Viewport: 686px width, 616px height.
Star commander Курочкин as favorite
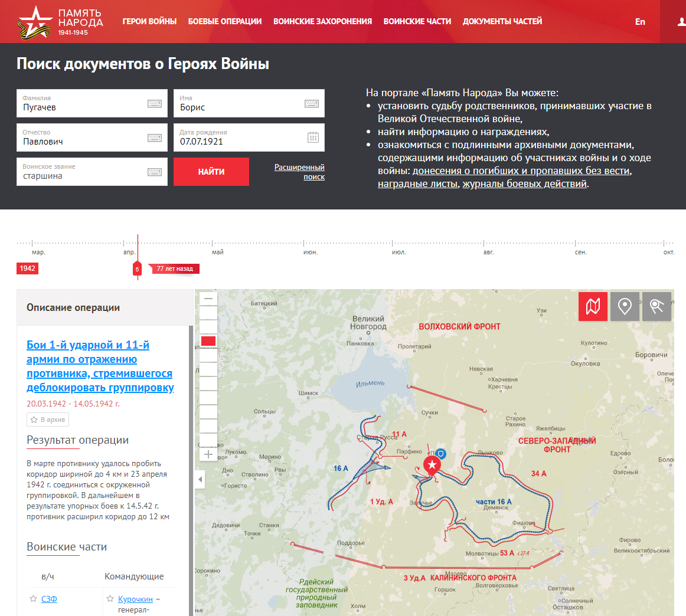tap(110, 598)
